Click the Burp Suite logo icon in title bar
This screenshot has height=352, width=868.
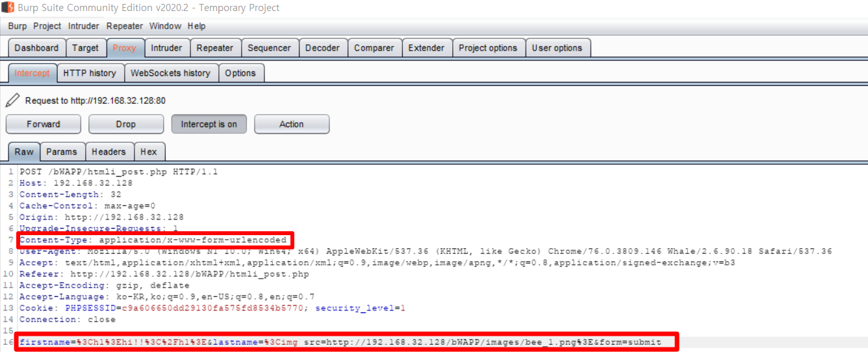click(8, 8)
